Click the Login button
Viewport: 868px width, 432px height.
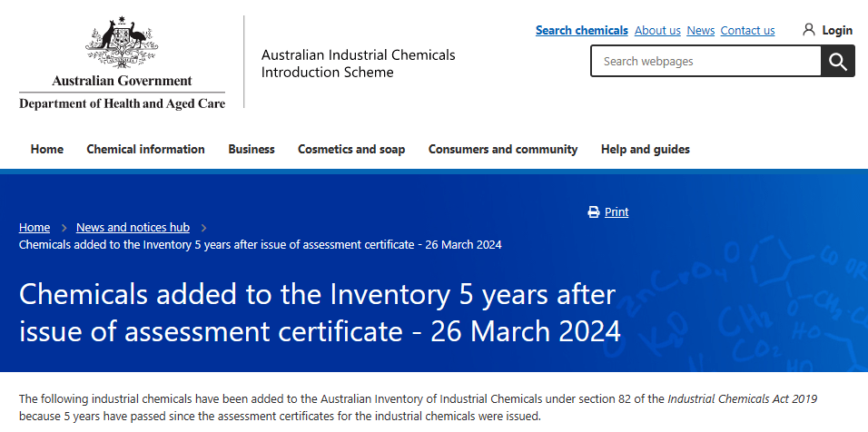[x=837, y=31]
